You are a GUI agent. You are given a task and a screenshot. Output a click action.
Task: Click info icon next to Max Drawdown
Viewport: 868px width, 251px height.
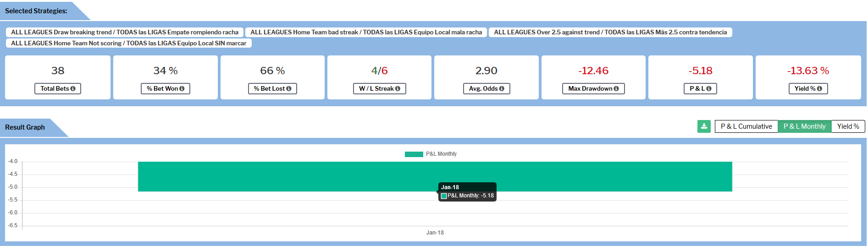click(616, 89)
